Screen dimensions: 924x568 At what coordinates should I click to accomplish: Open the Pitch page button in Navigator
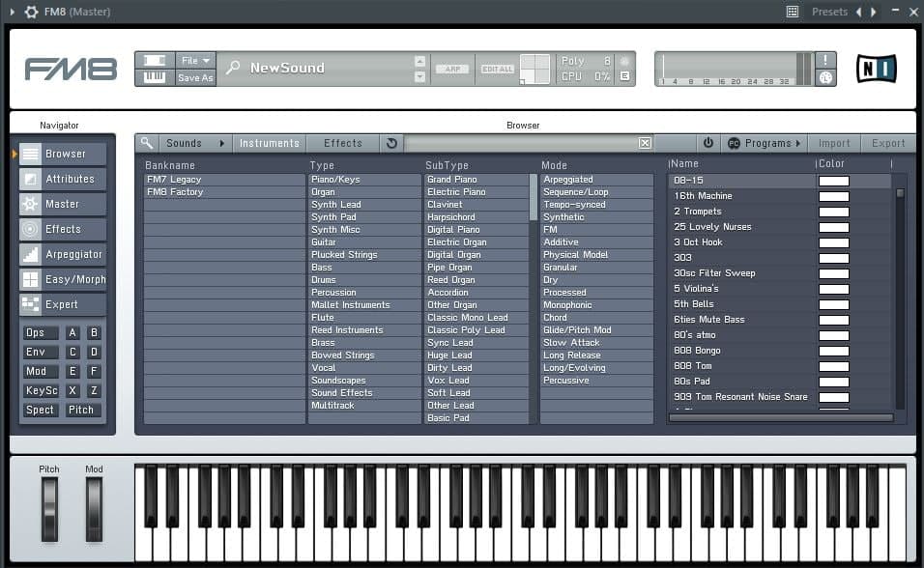(x=82, y=411)
